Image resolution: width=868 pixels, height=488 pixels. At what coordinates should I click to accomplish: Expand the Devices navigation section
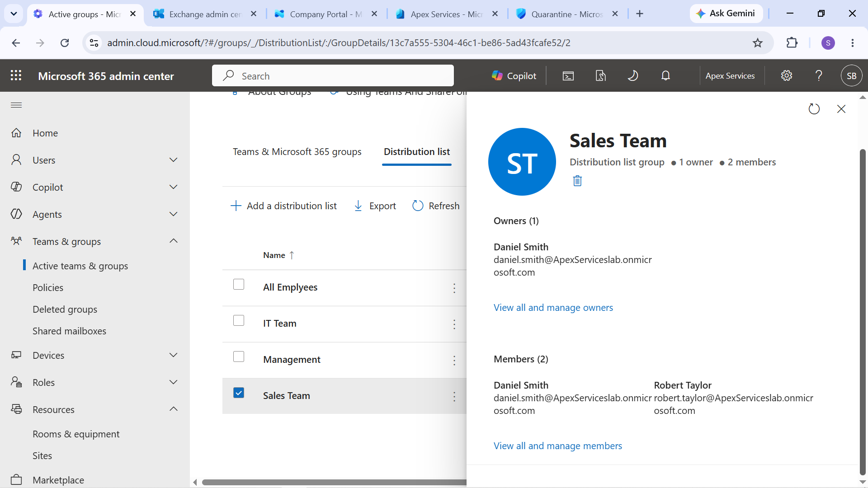[174, 355]
